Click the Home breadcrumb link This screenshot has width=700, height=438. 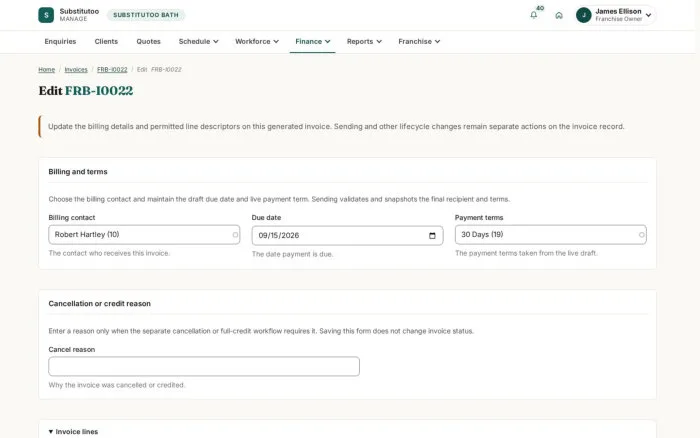(46, 70)
